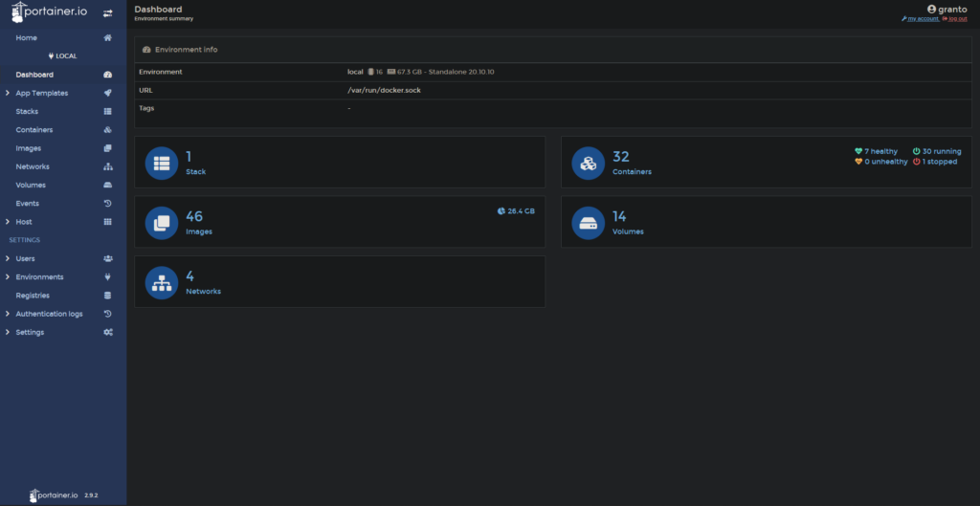
Task: Toggle the sidebar collapse arrows icon
Action: click(x=107, y=13)
